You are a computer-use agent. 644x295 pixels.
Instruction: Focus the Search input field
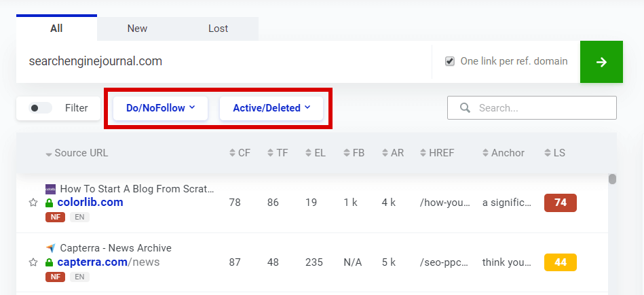pyautogui.click(x=532, y=108)
